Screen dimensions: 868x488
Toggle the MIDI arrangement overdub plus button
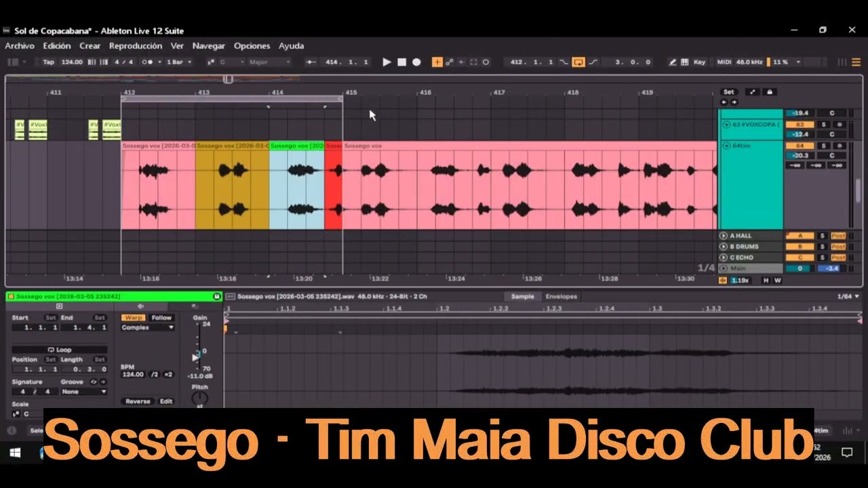pos(437,62)
